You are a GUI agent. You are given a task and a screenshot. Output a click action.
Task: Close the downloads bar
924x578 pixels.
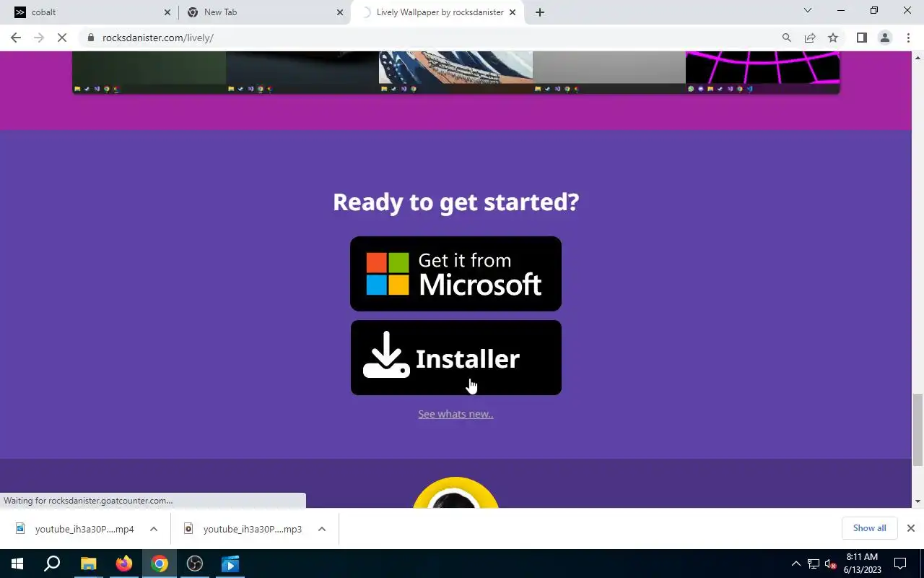pyautogui.click(x=911, y=528)
